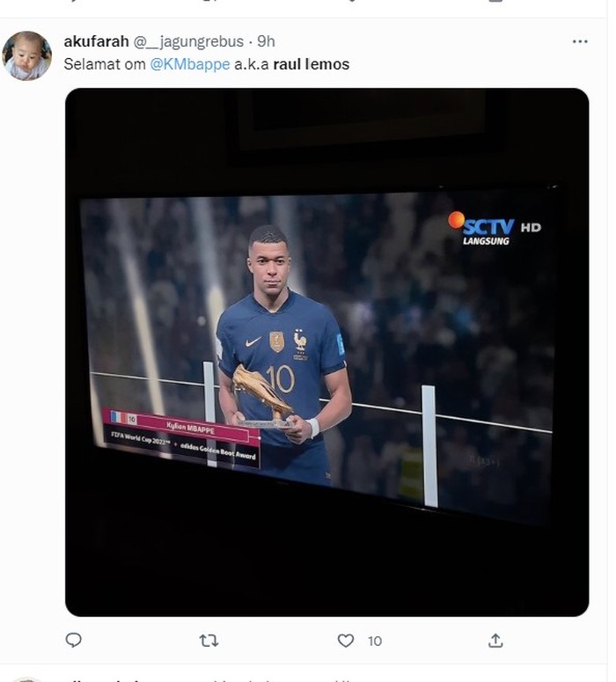Image resolution: width=616 pixels, height=682 pixels.
Task: Open the share icon under the tweet
Action: pyautogui.click(x=495, y=641)
